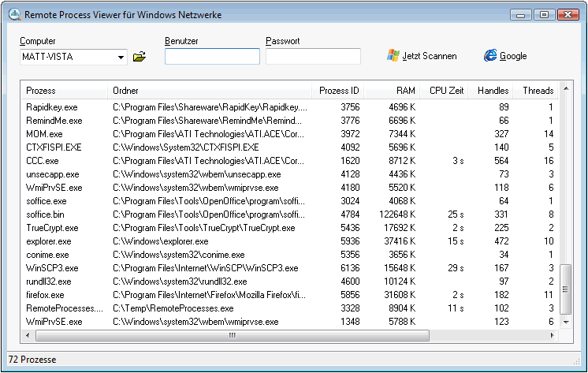Click the 31608 K RAM value

pos(400,295)
